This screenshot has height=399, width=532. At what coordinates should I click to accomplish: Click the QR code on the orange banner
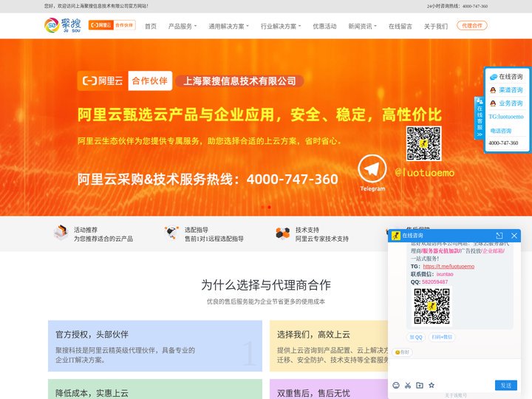(424, 143)
